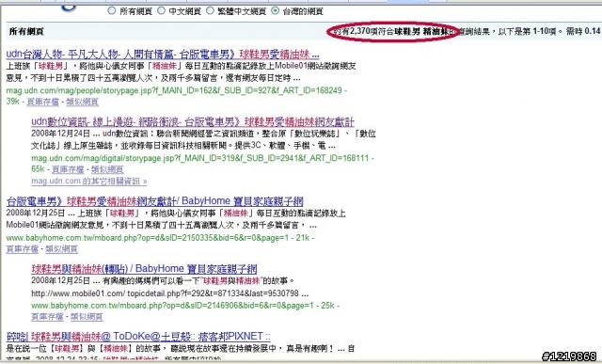Image resolution: width=602 pixels, height=364 pixels.
Task: Select the 所有網頁 radio button
Action: (x=112, y=11)
